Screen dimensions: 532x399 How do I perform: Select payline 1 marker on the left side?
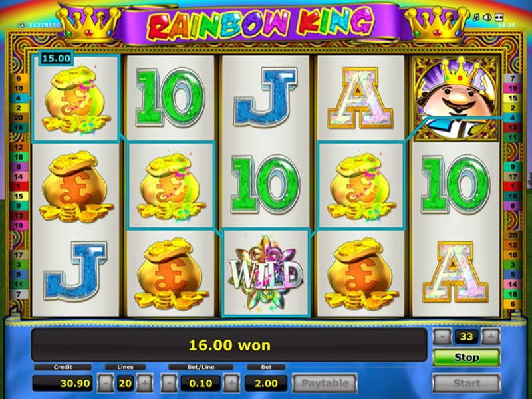[19, 186]
